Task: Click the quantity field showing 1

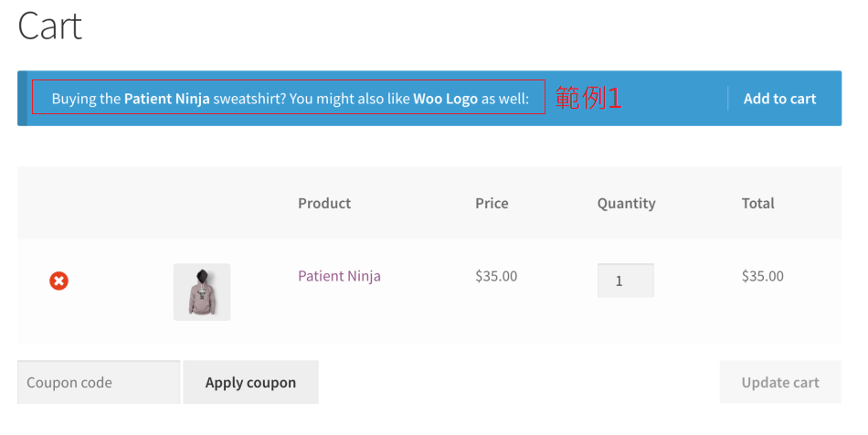Action: [625, 281]
